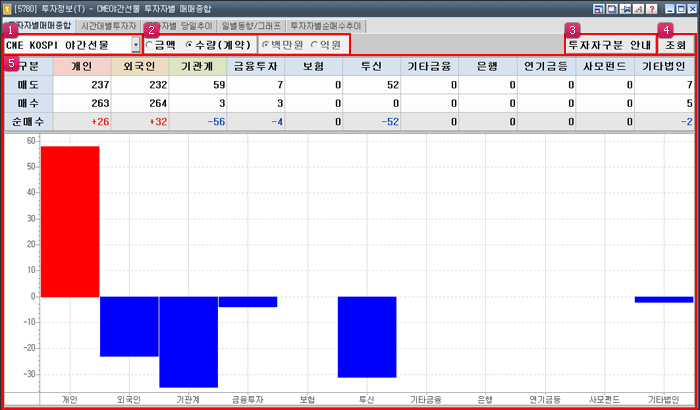Click the 금융투자 순매수 value -4
Screen dimensions: 700x410
[277, 122]
